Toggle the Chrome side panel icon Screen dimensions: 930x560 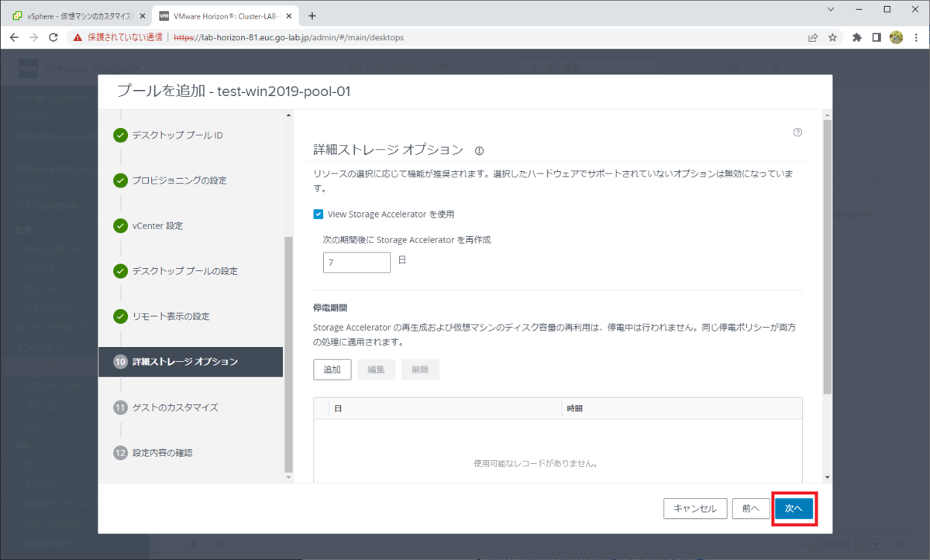(877, 37)
